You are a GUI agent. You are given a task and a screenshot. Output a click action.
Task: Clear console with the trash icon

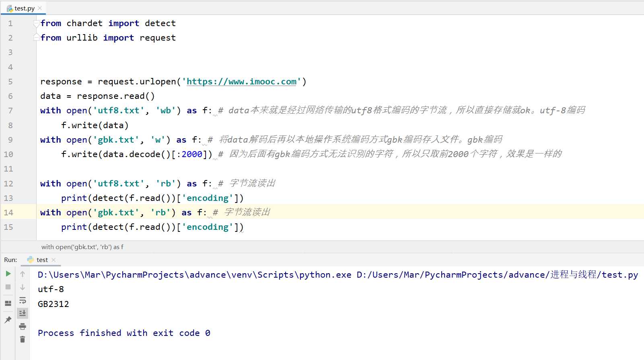pos(23,340)
